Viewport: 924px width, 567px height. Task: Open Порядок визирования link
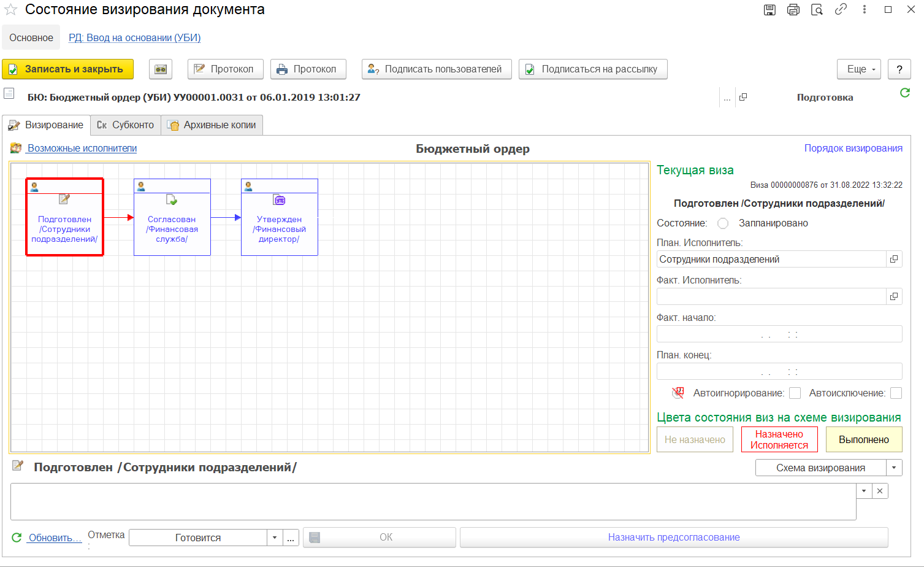[x=853, y=148]
